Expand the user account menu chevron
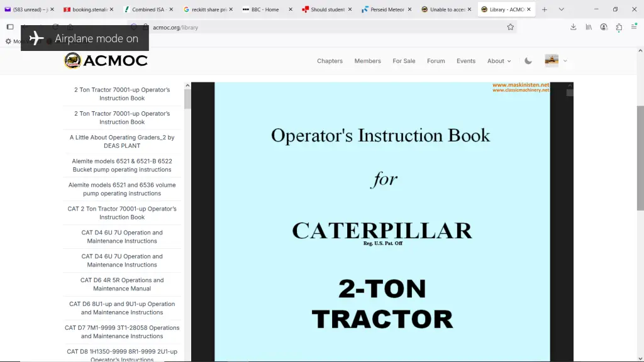The height and width of the screenshot is (362, 644). click(565, 61)
